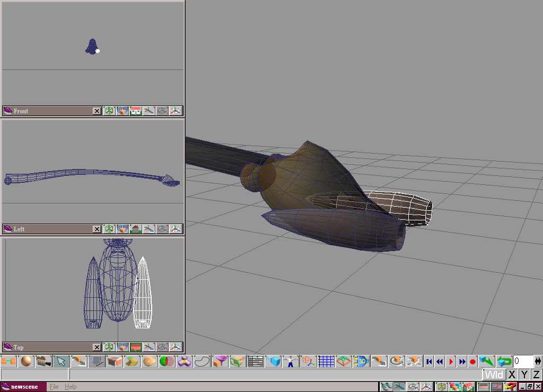The image size is (543, 392).
Task: Open the Wld coordinate system selector
Action: tap(494, 375)
